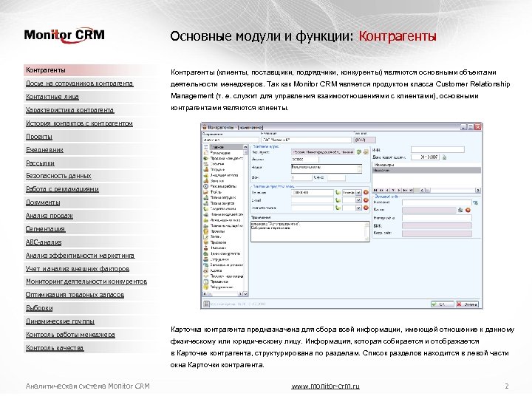
Task: Open the Ежедневник link
Action: (44, 149)
